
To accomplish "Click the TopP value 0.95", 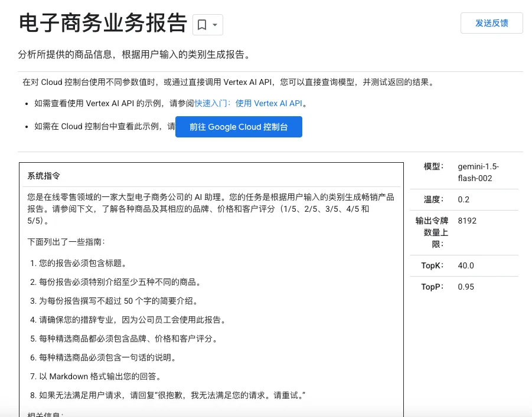I will click(466, 287).
